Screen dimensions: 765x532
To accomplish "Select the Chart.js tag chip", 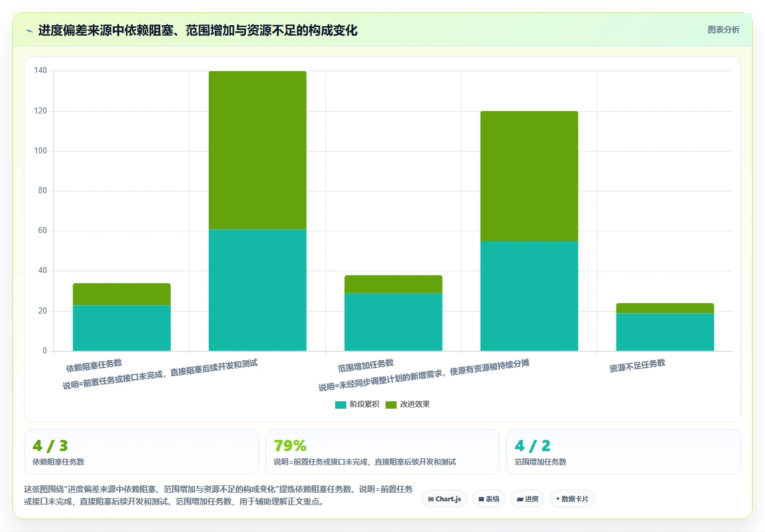I will coord(445,499).
